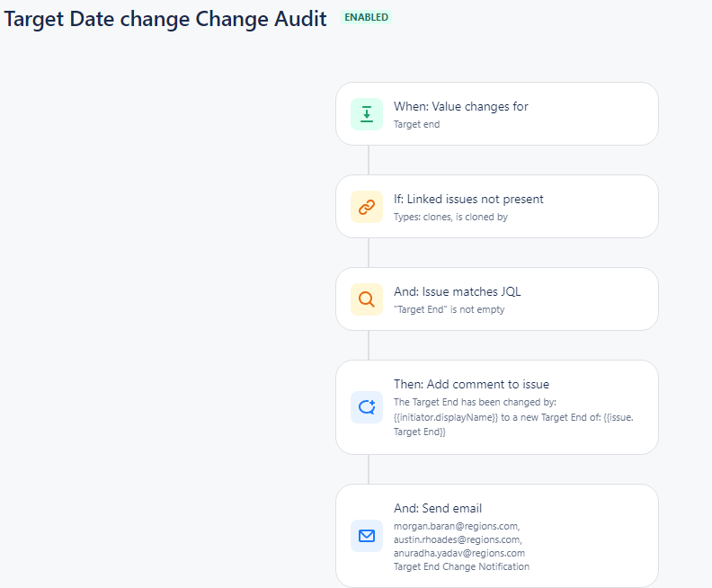Open the Then: Add comment to issue action

coord(497,407)
